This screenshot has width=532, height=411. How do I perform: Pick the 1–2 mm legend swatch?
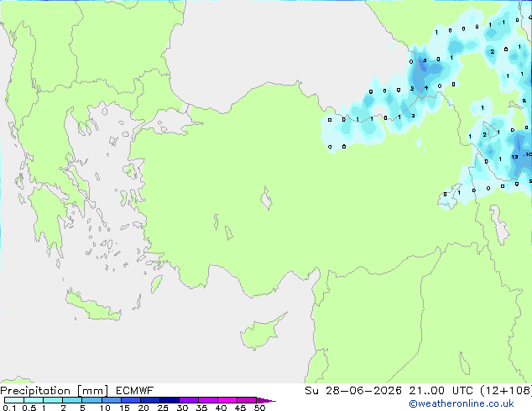pyautogui.click(x=53, y=400)
